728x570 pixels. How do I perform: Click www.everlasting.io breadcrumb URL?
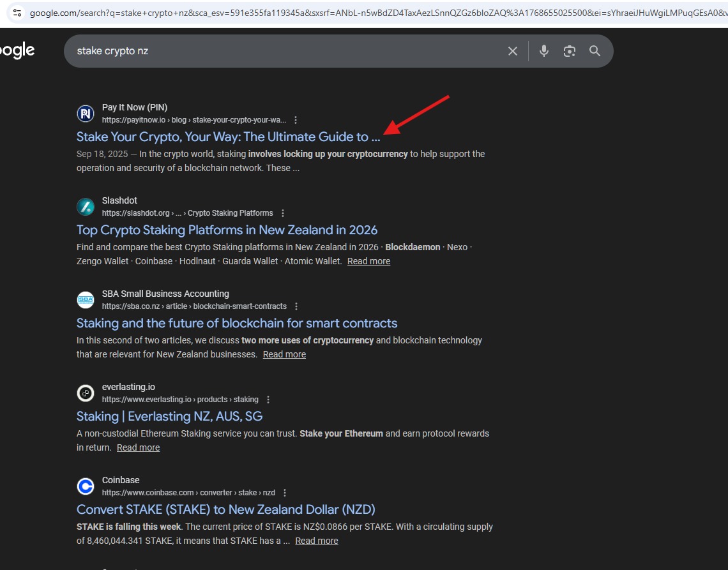click(x=180, y=400)
